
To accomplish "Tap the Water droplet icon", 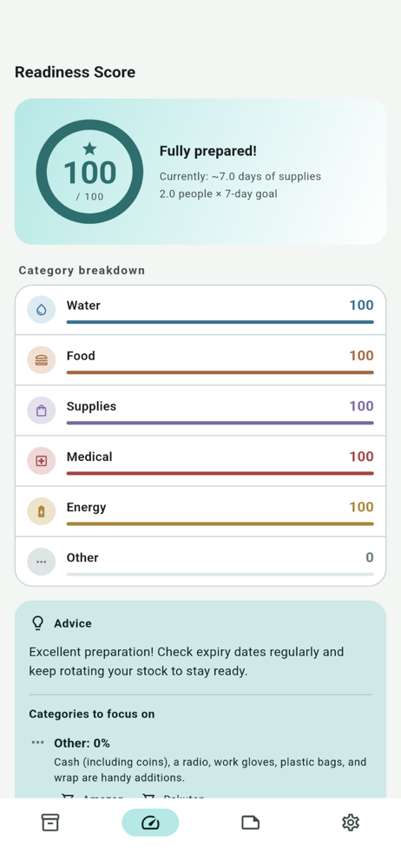I will (42, 310).
